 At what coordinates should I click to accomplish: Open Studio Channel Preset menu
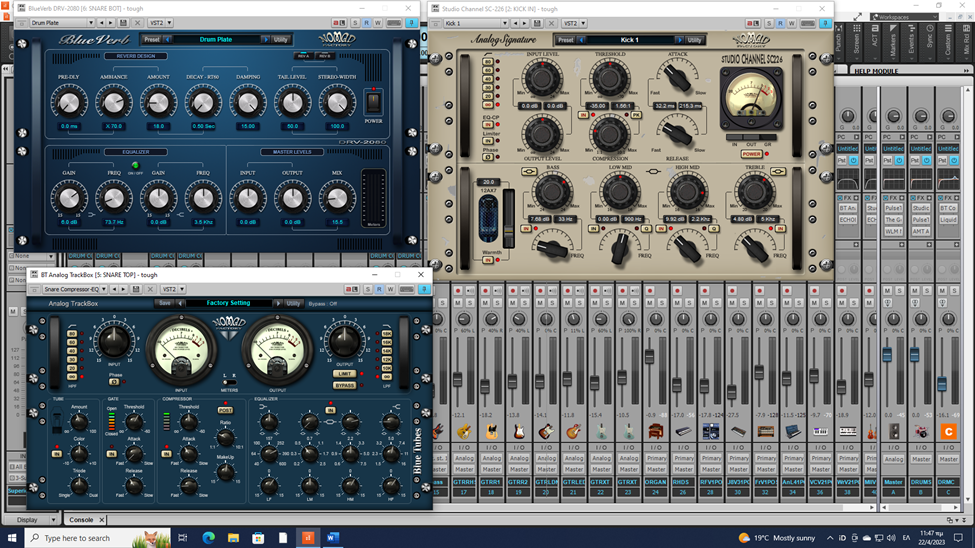click(x=565, y=40)
